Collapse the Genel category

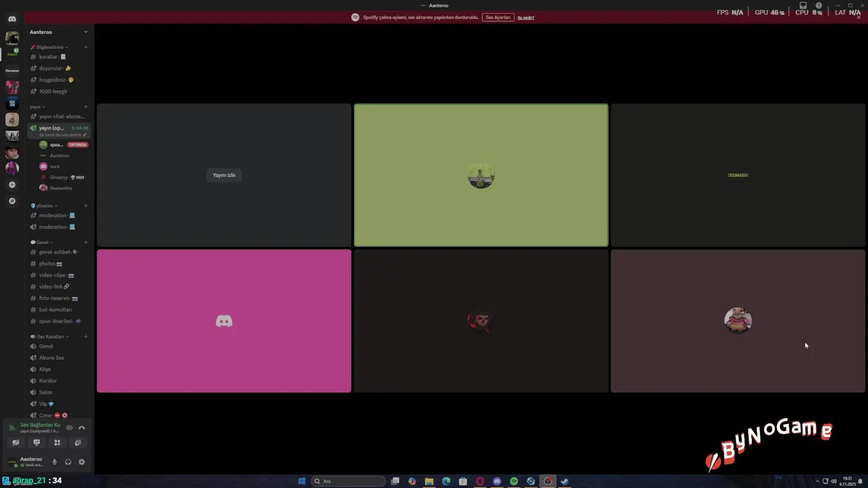point(41,243)
